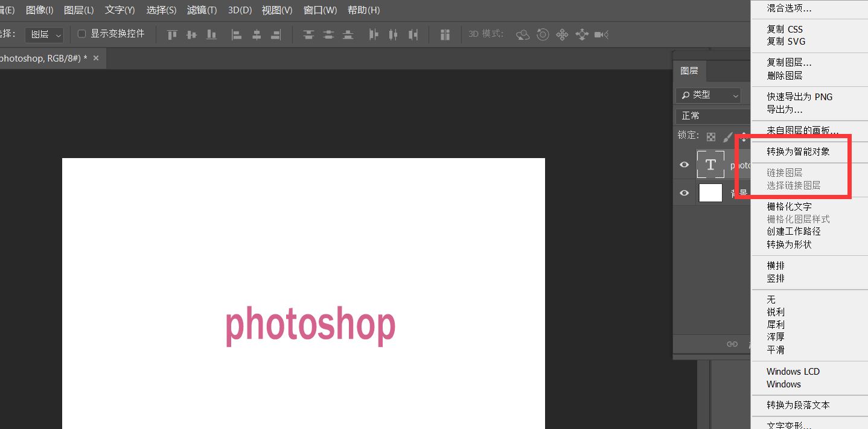Open the 文字(Y) menu
The width and height of the screenshot is (868, 429).
[x=120, y=10]
